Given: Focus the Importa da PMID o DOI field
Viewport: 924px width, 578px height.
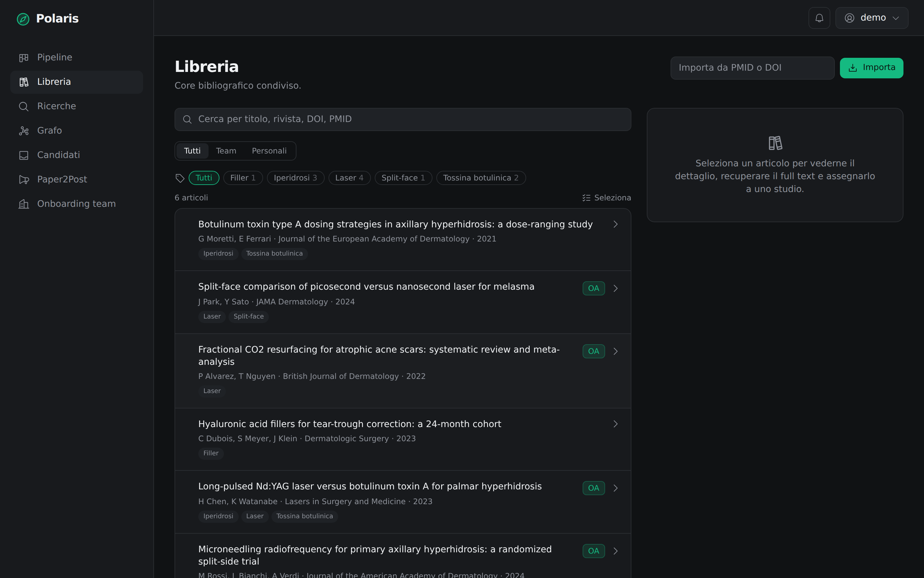Looking at the screenshot, I should [x=752, y=68].
